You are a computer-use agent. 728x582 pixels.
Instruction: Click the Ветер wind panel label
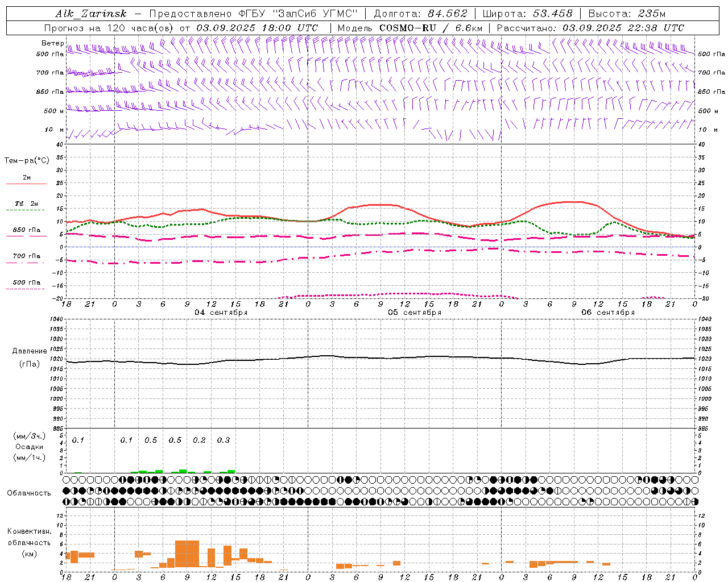[x=52, y=43]
